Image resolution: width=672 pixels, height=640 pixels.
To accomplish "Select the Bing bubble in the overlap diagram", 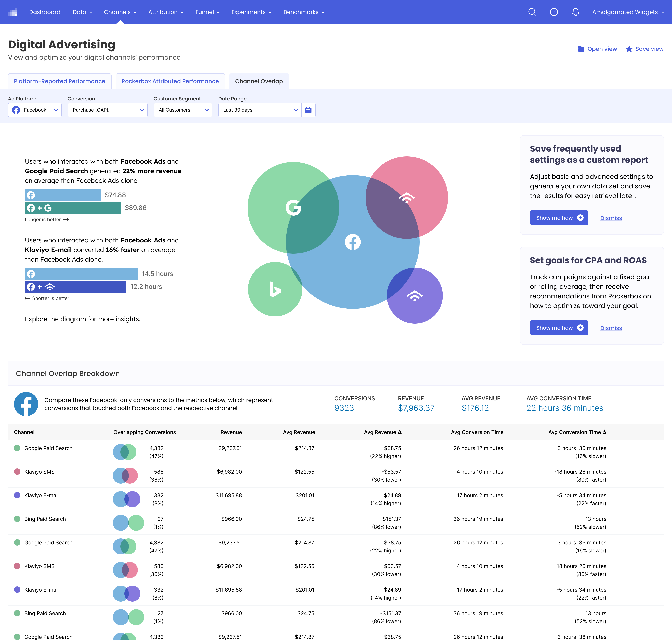I will coord(275,289).
